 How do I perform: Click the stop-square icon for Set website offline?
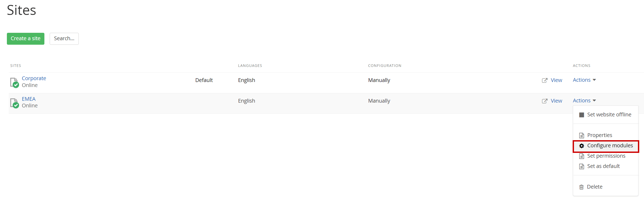pos(582,115)
